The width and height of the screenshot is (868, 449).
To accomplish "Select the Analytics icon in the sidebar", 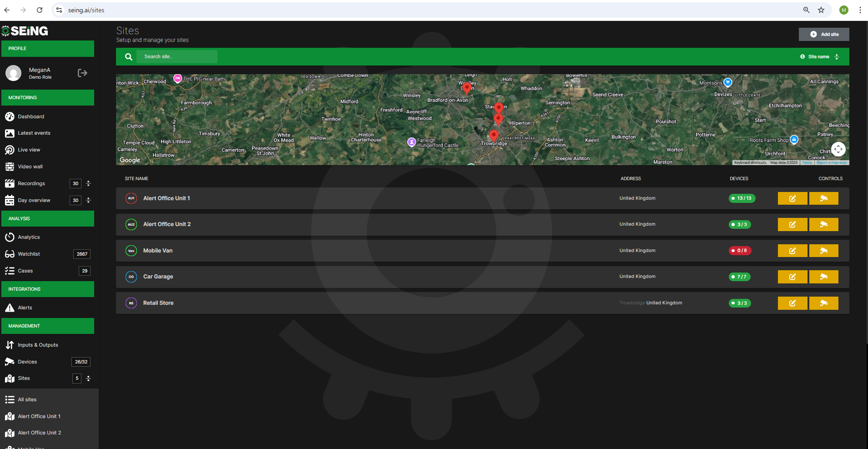I will pos(10,237).
